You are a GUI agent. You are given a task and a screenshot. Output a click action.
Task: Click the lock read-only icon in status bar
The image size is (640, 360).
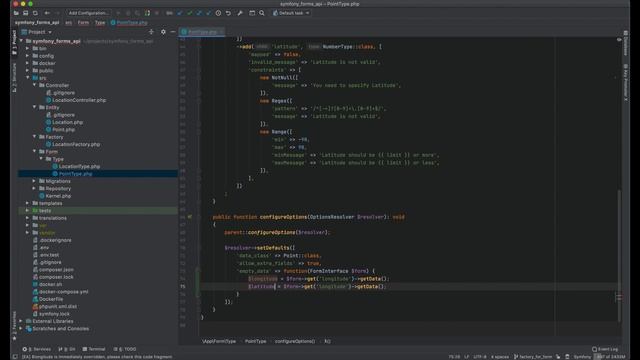tap(558, 357)
